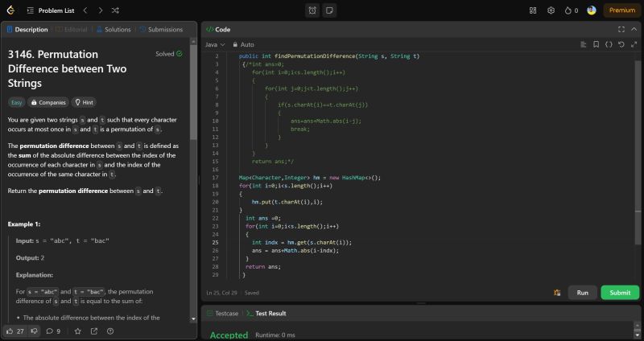Open the Java language dropdown
This screenshot has width=644, height=341.
tap(215, 44)
